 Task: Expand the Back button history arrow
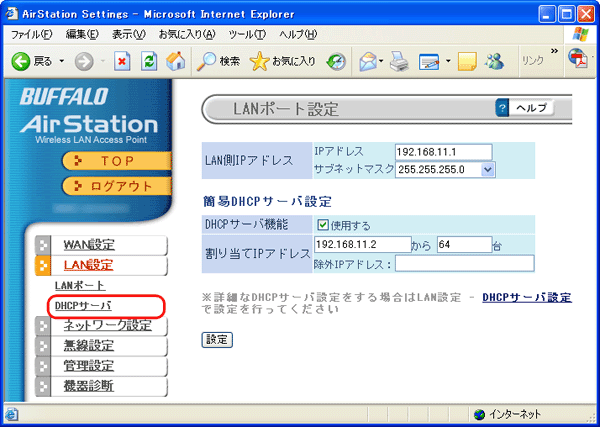pyautogui.click(x=62, y=61)
